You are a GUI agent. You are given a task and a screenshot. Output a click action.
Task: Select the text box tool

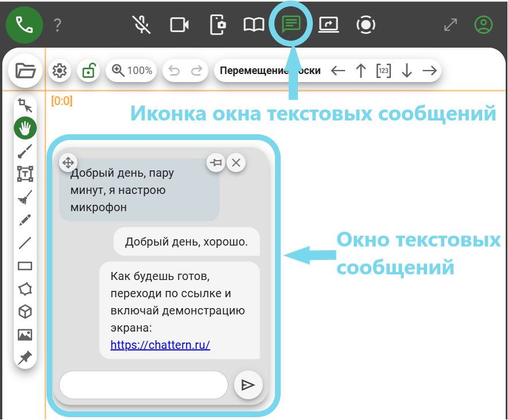[x=25, y=174]
